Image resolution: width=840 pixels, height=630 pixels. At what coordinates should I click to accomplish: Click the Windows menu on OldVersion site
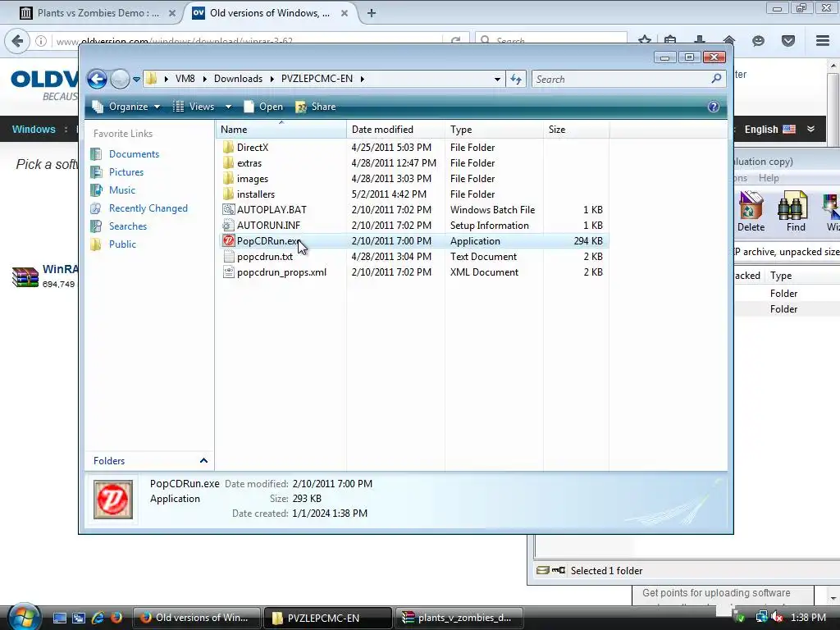click(x=33, y=129)
